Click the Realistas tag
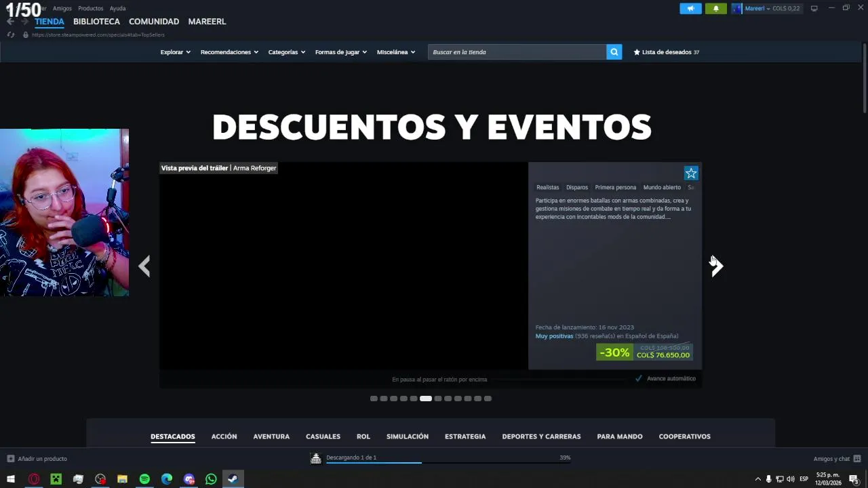Viewport: 868px width, 488px height. tap(548, 187)
